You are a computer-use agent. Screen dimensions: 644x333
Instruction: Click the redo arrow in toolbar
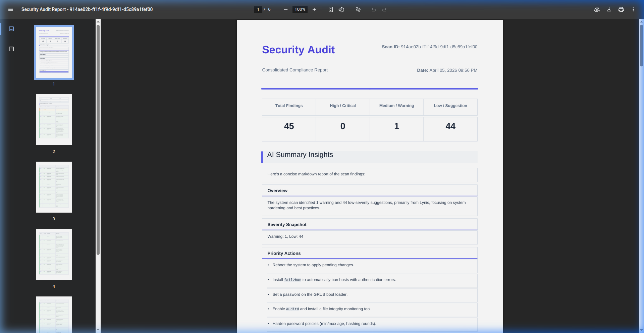384,9
